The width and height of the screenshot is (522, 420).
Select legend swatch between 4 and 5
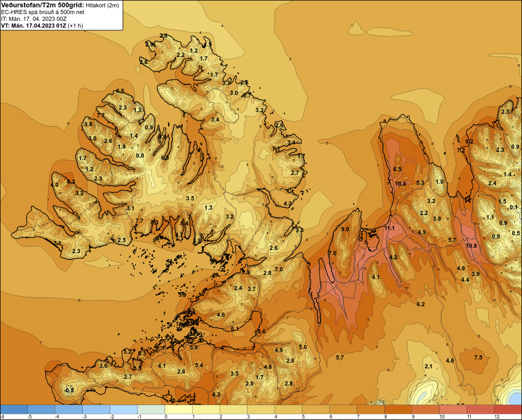pos(288,409)
